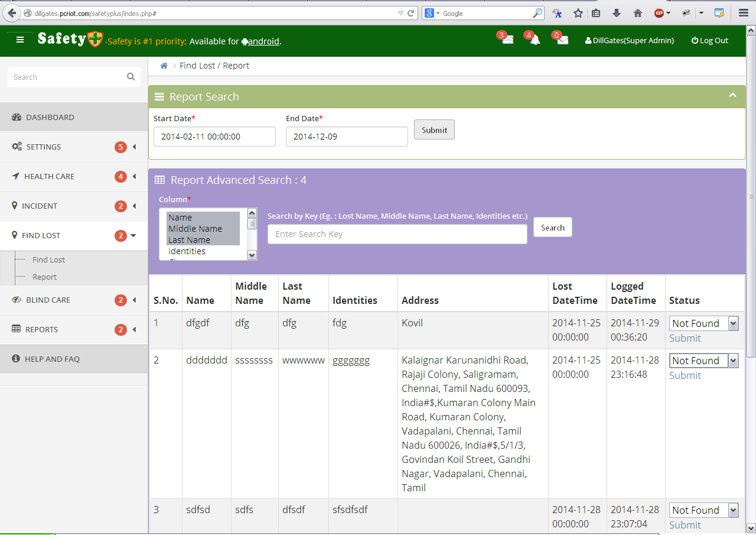Click the key-window toolbar icon

719,13
